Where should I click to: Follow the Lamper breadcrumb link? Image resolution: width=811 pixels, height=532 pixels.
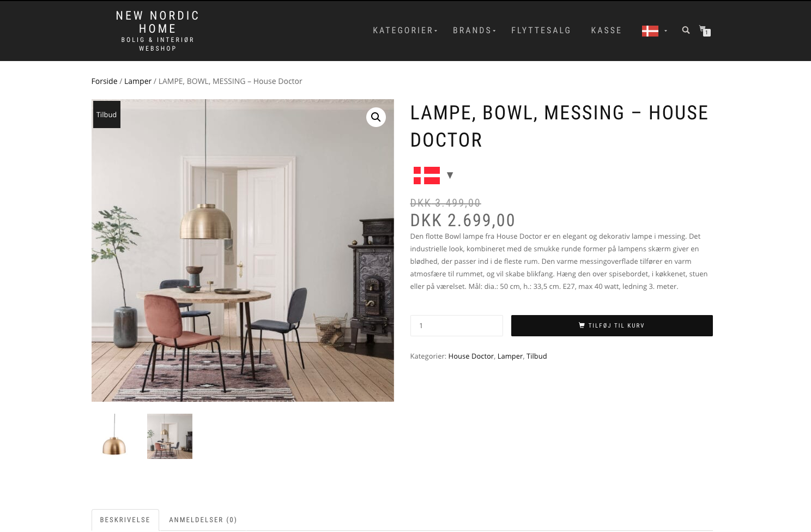(138, 81)
